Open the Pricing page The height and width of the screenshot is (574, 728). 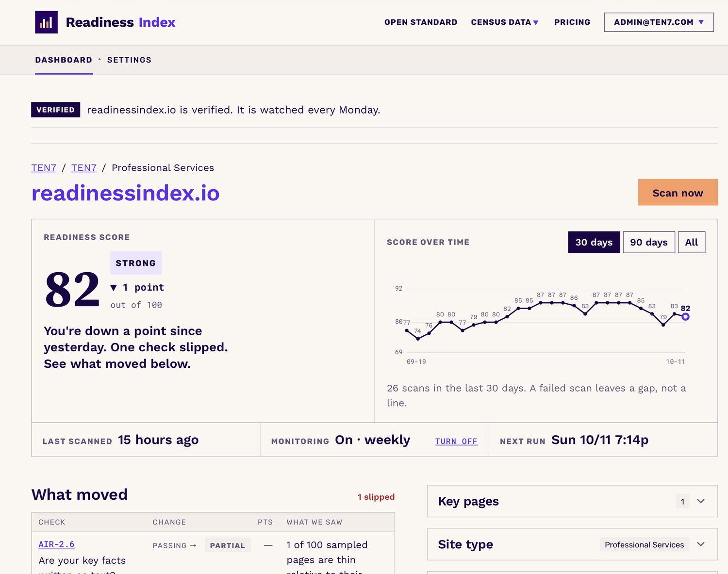572,22
